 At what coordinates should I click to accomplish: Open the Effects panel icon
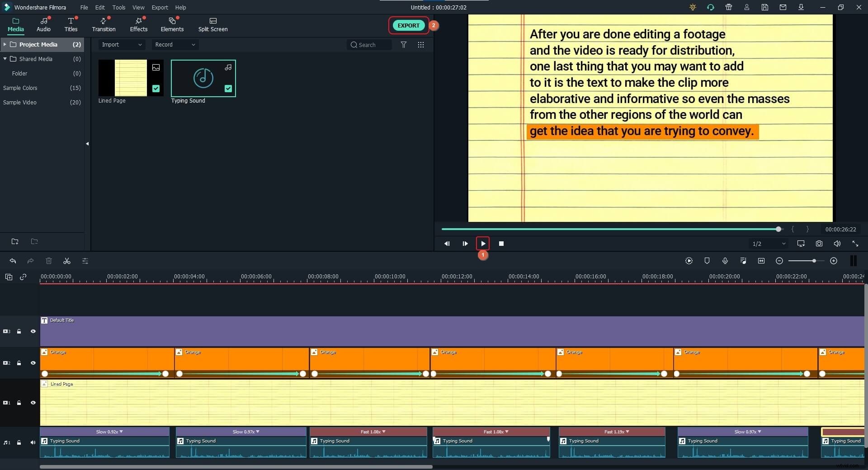click(x=138, y=24)
